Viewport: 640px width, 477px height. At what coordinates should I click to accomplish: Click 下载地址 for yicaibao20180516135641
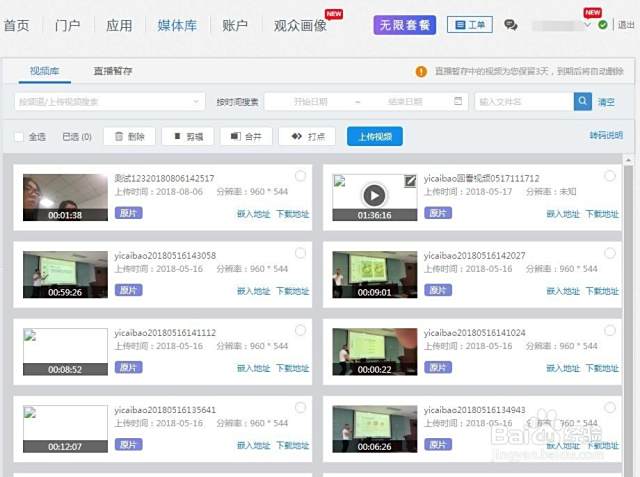click(x=293, y=445)
